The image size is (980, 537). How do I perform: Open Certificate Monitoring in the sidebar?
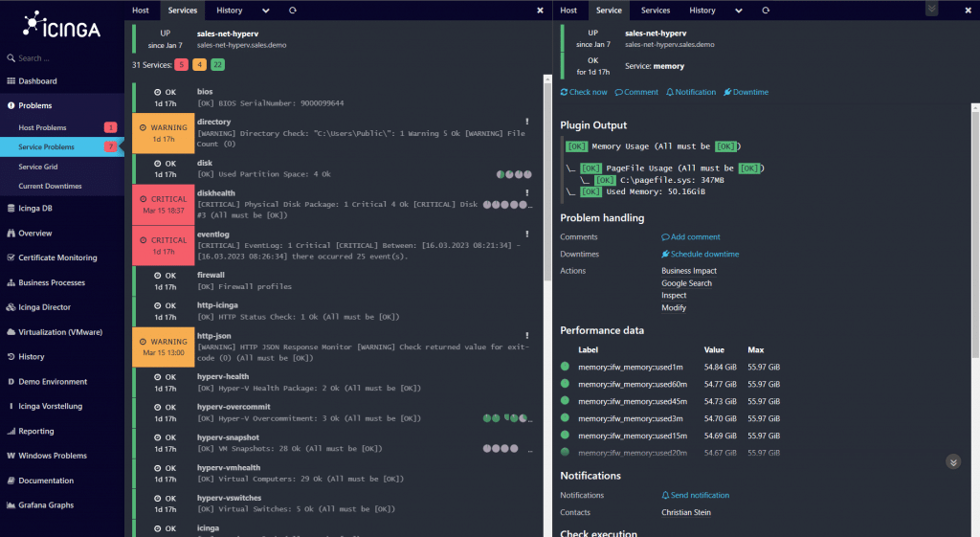(x=57, y=257)
